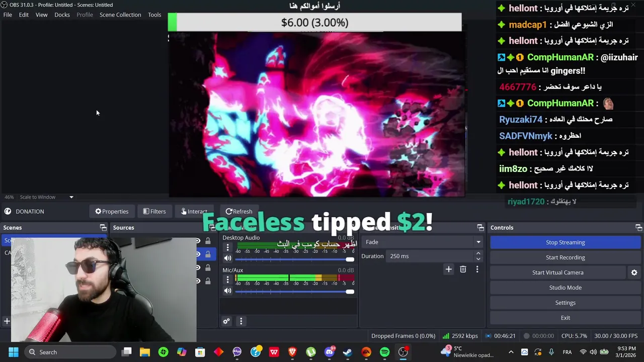Click Refresh on the source toolbar
Screen dimensions: 644x362
tap(239, 212)
